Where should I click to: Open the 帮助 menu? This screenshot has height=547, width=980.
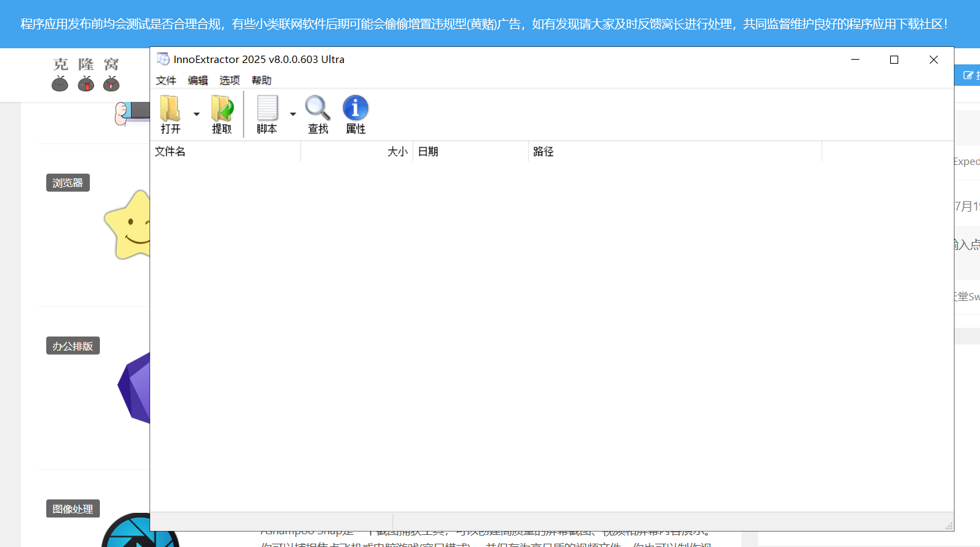[261, 80]
